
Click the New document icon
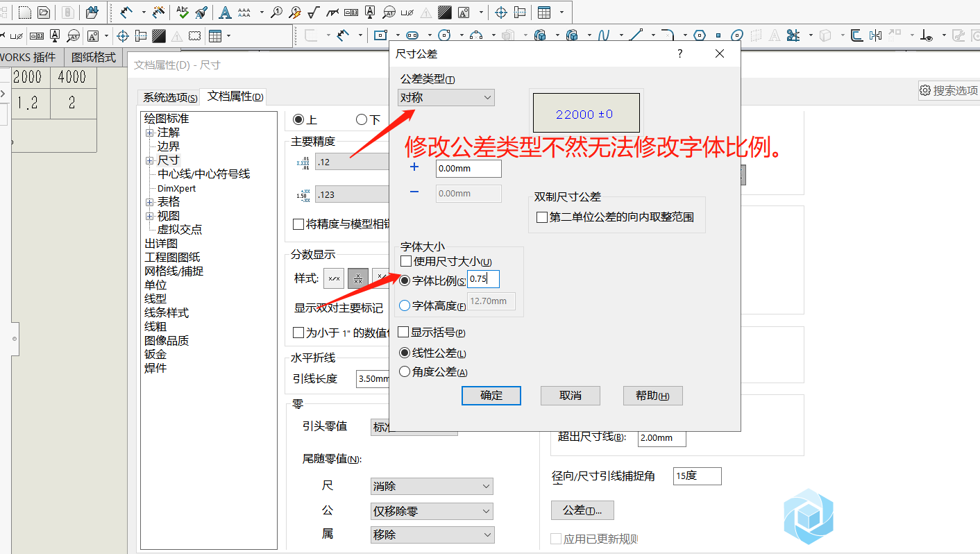click(x=24, y=12)
